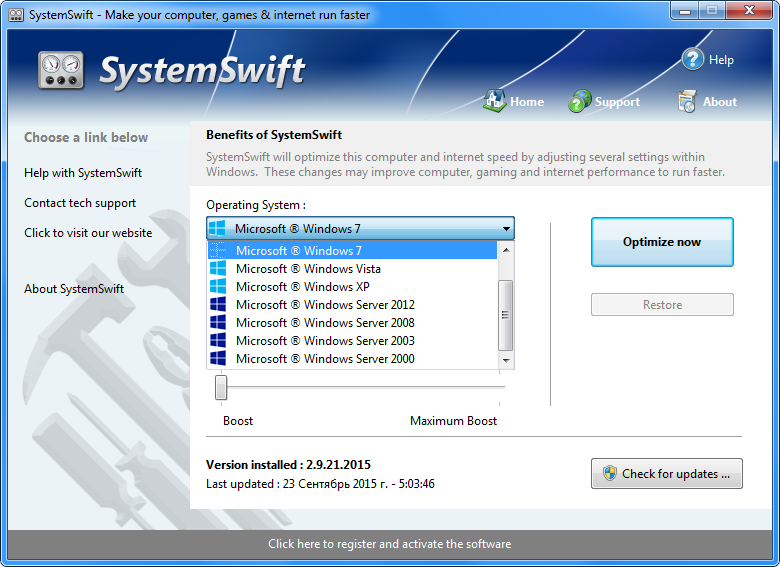Image resolution: width=780 pixels, height=567 pixels.
Task: Click the Windows logo beside Windows Vista
Action: tap(218, 269)
